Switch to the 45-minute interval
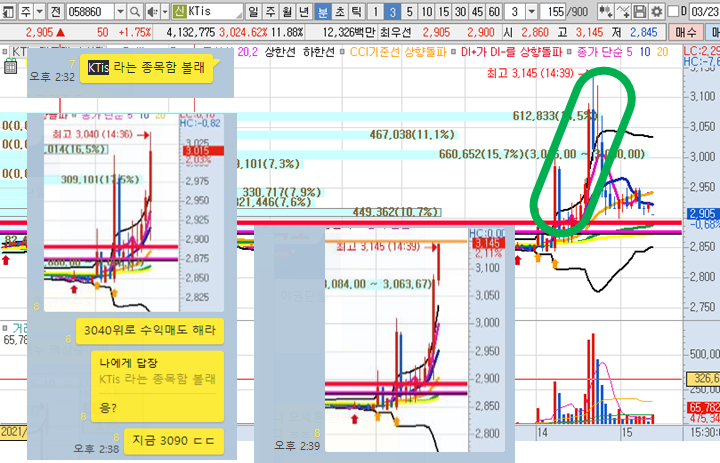 (x=478, y=11)
